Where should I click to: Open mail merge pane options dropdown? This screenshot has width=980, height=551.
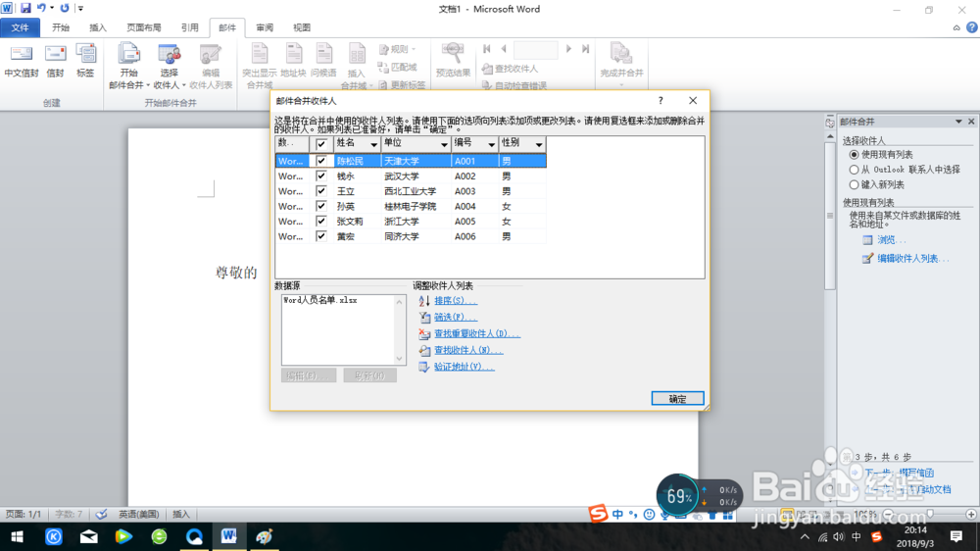click(x=958, y=122)
